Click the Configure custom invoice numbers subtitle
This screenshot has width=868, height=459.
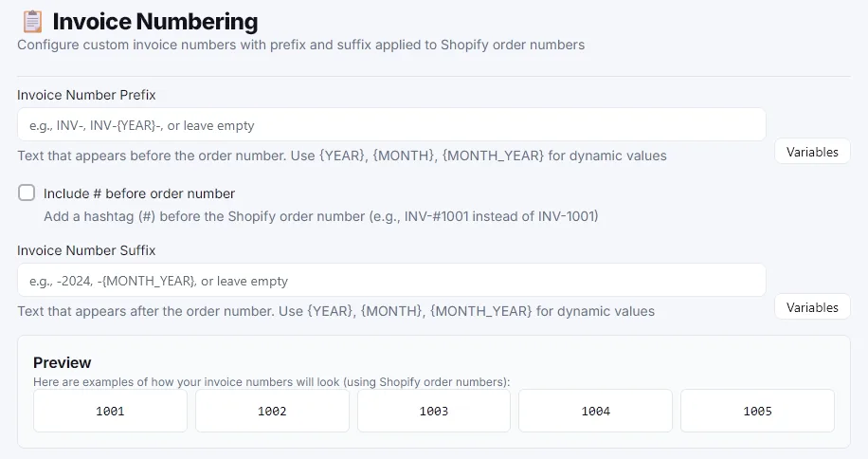click(x=300, y=45)
